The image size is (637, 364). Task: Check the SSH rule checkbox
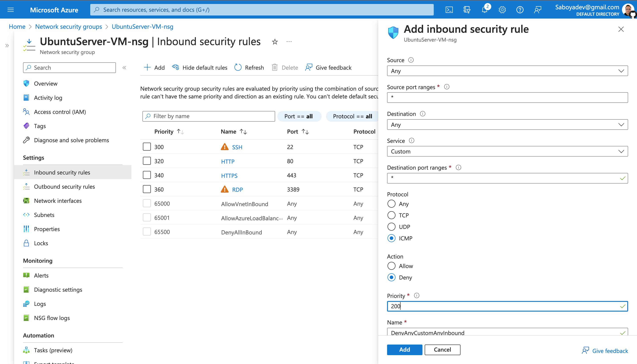tap(147, 147)
